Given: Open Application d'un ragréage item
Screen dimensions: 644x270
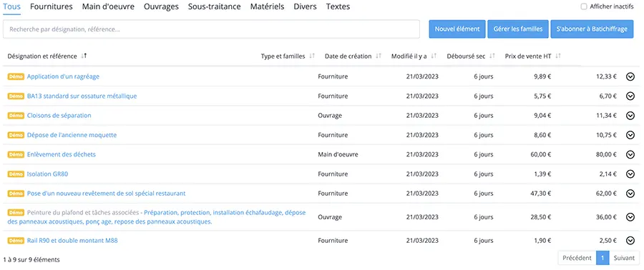Looking at the screenshot, I should click(x=63, y=76).
